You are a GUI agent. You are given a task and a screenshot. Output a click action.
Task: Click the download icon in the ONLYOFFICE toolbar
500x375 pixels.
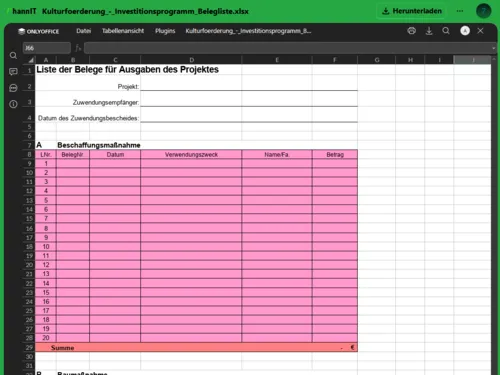coord(429,31)
